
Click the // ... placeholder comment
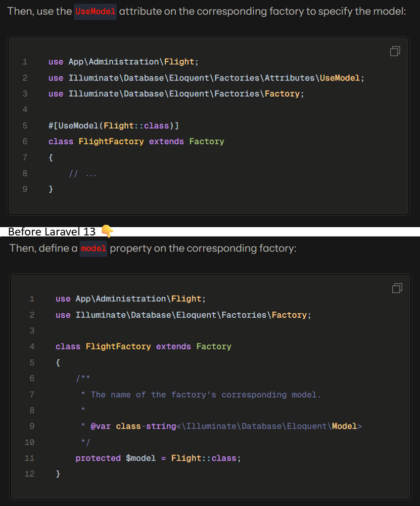tap(82, 174)
